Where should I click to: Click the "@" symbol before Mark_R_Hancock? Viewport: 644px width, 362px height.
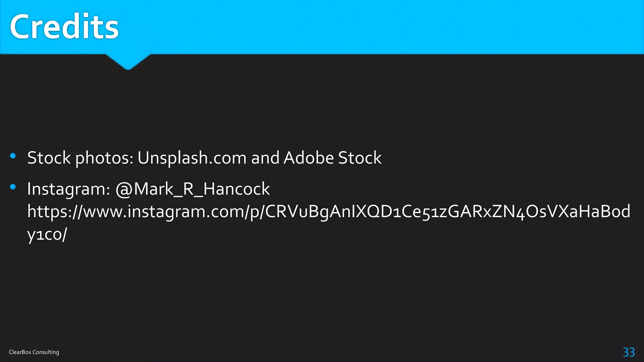coord(124,189)
